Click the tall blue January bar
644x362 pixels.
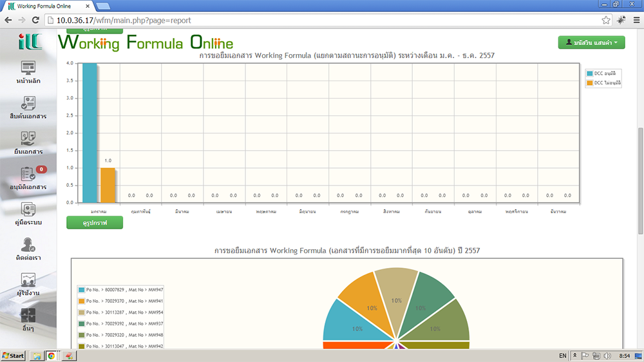[x=90, y=133]
